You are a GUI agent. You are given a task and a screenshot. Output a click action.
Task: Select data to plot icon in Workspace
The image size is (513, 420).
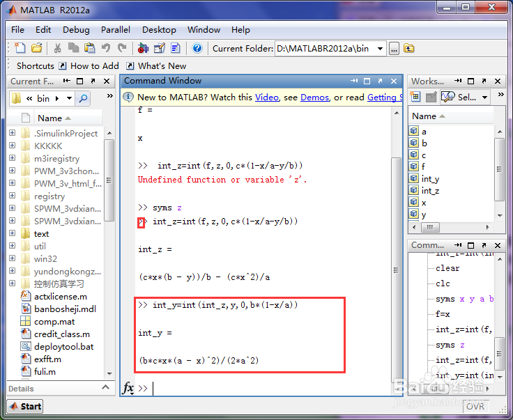coord(447,97)
